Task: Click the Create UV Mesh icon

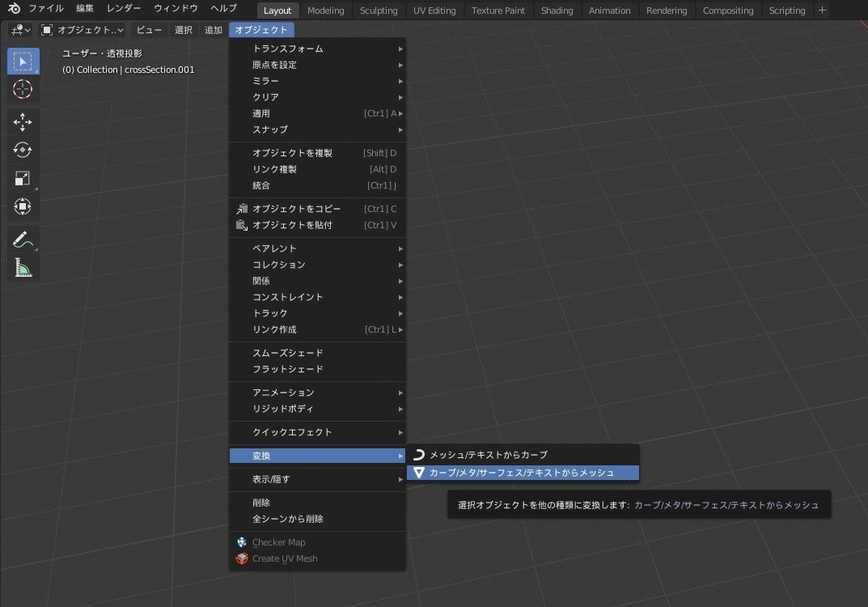Action: point(242,558)
